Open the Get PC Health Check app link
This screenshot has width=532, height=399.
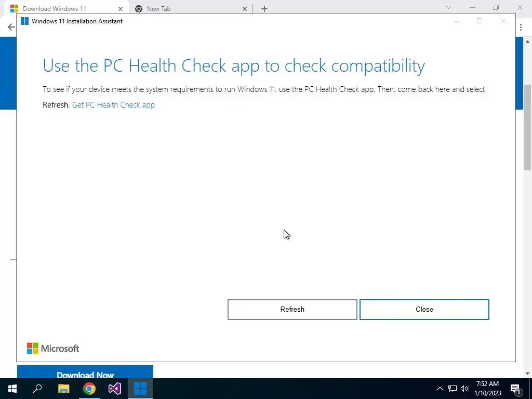(x=113, y=105)
